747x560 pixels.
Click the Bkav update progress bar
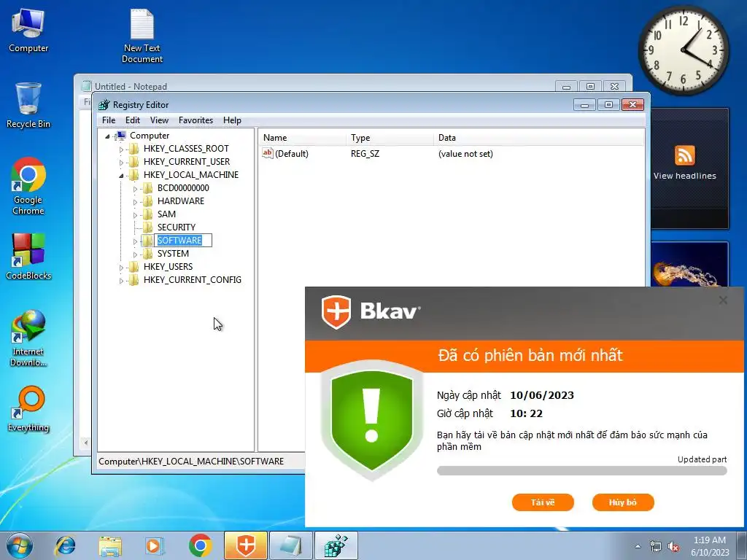[581, 470]
